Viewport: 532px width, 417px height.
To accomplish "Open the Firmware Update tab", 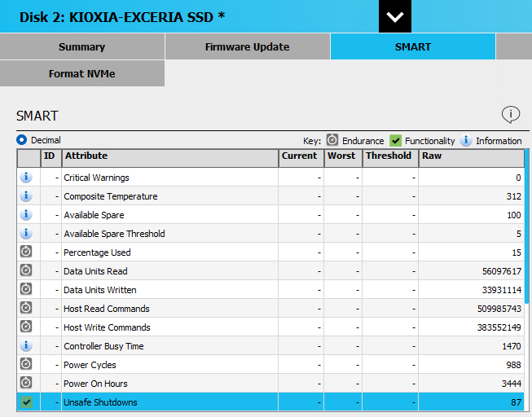I will tap(248, 46).
